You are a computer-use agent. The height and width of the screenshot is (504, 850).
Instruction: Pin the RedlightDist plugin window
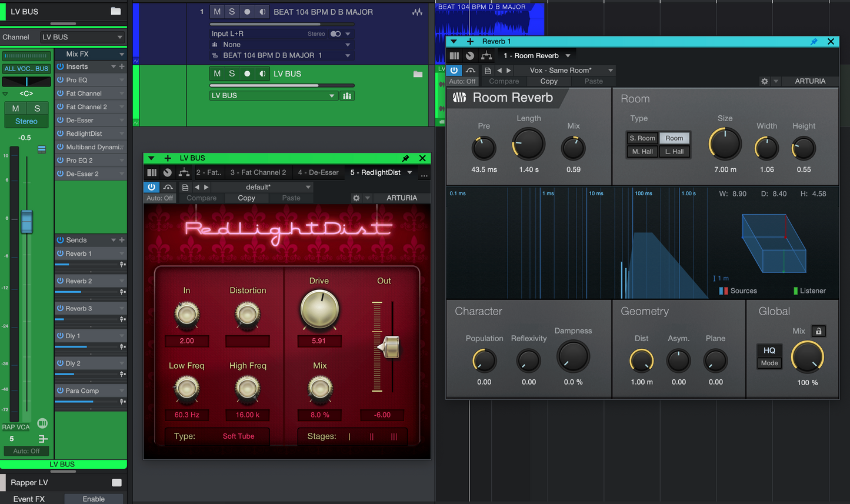(405, 158)
